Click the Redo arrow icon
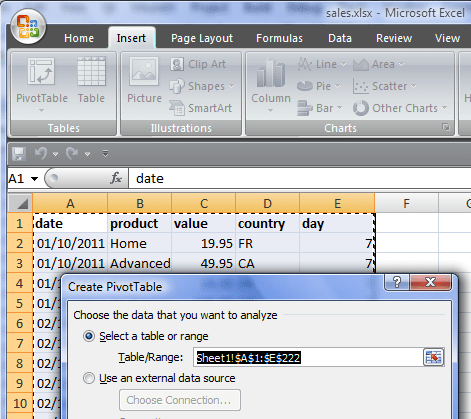Image resolution: width=471 pixels, height=419 pixels. coord(72,153)
